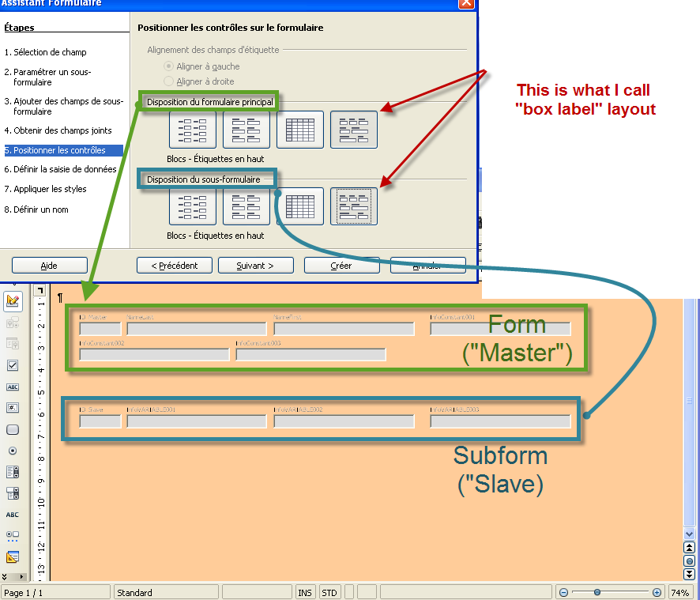Select 'Aligner à gauche' radio button
The image size is (700, 600).
168,67
